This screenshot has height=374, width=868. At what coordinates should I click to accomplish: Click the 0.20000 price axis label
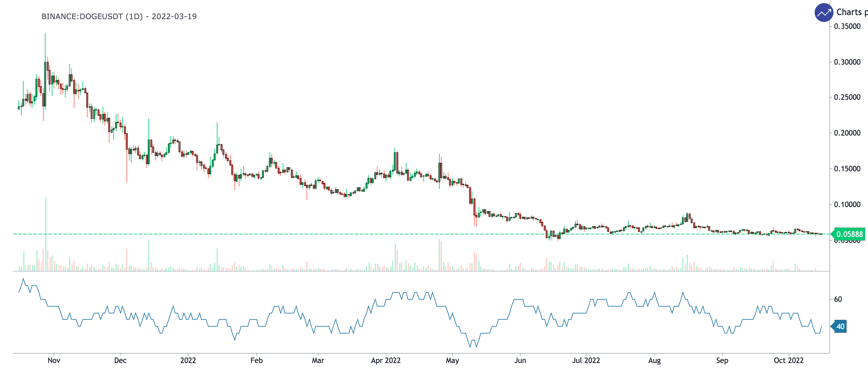point(847,133)
